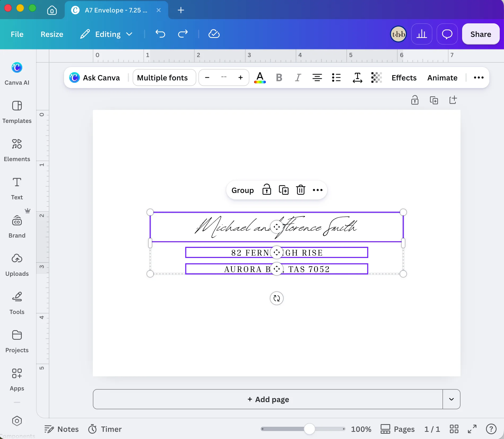Open the Projects panel
Screen dimensions: 504x439
[x=17, y=341]
